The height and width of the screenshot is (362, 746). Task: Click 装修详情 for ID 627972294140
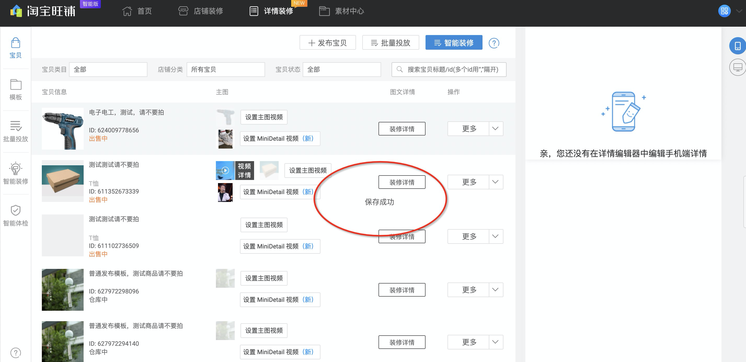coord(402,342)
